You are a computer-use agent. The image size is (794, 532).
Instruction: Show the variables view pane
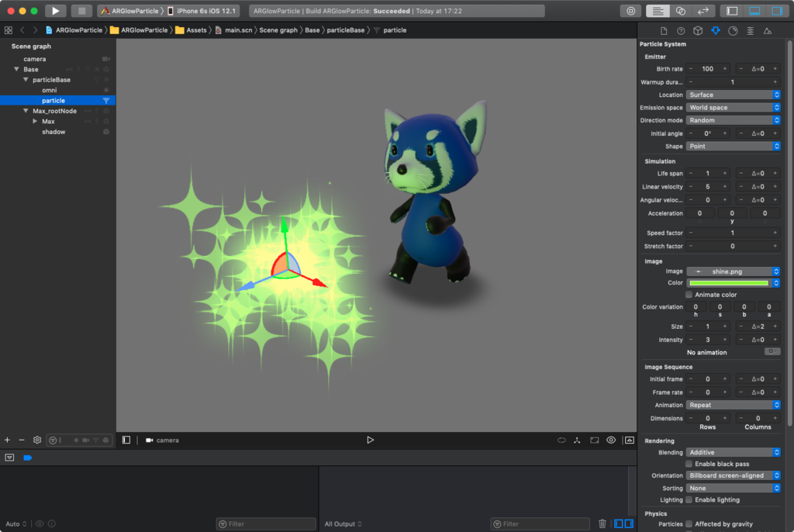[x=618, y=523]
